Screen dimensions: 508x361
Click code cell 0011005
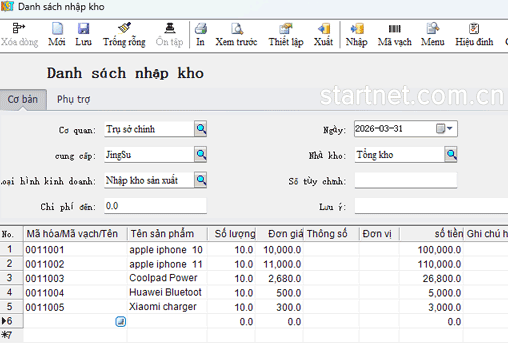75,307
